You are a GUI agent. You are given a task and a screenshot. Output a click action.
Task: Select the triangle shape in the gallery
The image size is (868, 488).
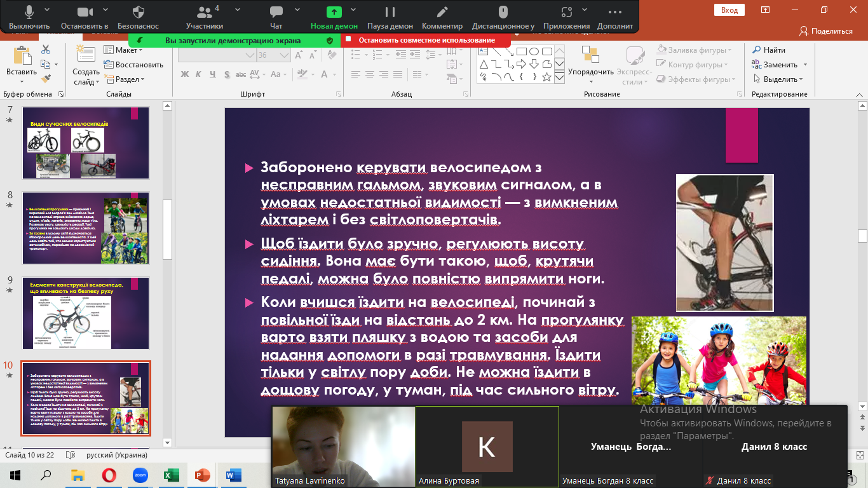pyautogui.click(x=484, y=64)
